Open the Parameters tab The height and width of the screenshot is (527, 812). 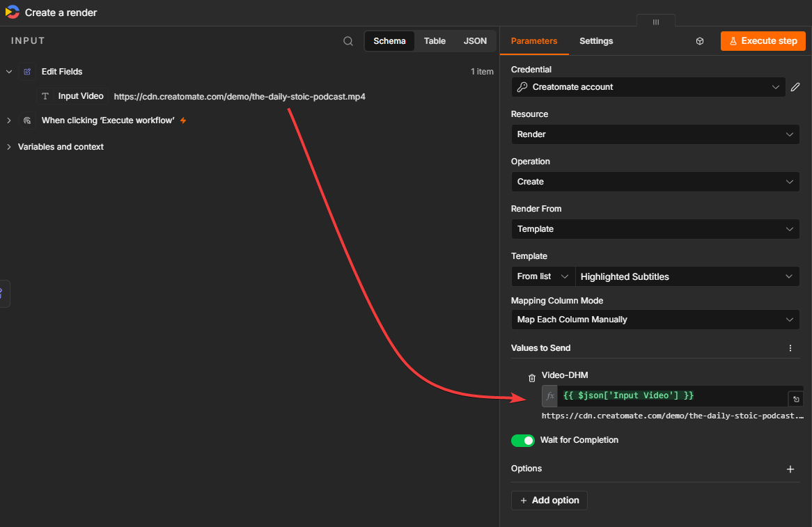[x=534, y=41]
